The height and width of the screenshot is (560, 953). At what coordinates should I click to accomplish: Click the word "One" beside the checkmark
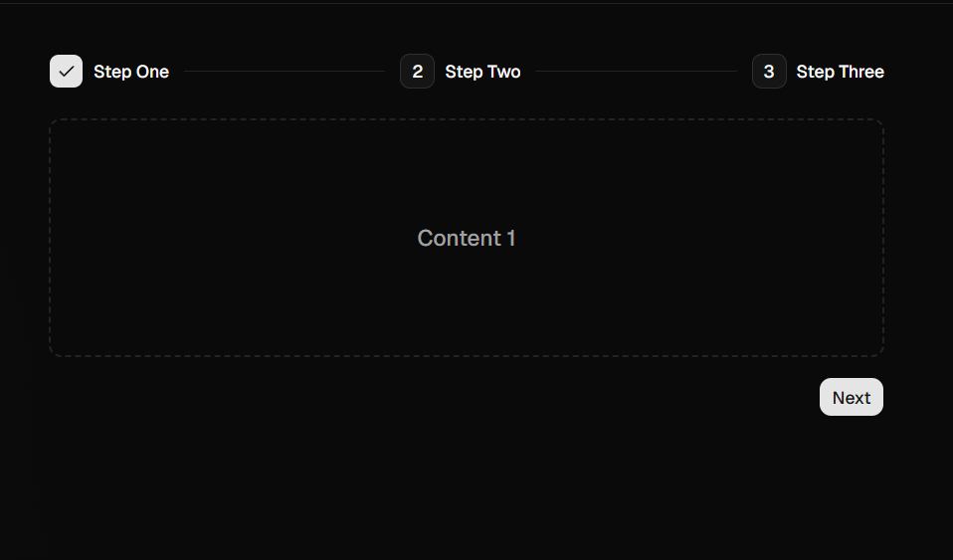click(152, 72)
